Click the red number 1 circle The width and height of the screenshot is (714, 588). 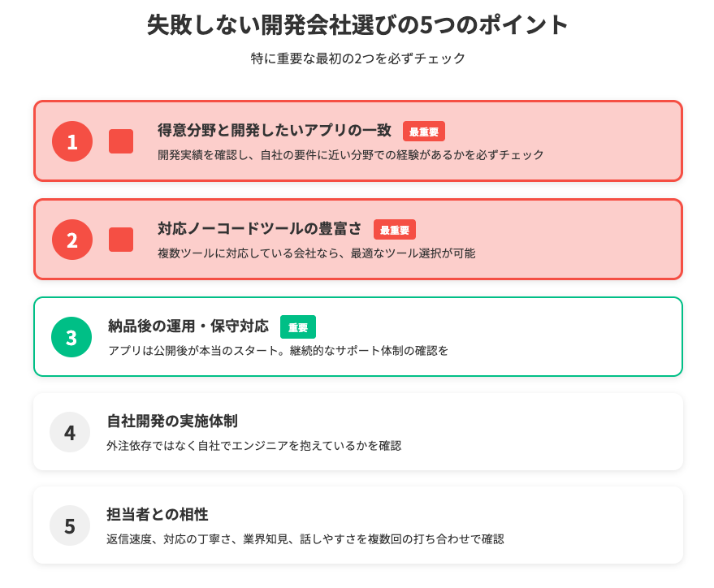[x=72, y=141]
